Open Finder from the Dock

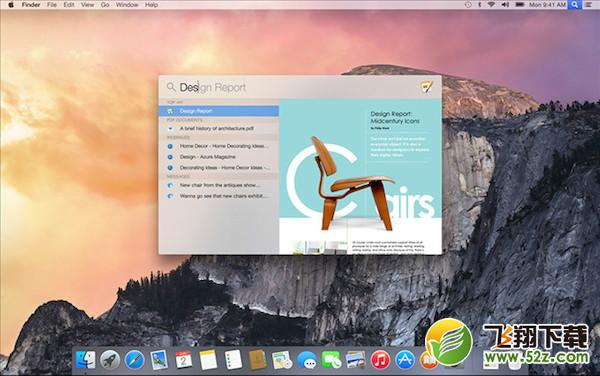tap(85, 360)
